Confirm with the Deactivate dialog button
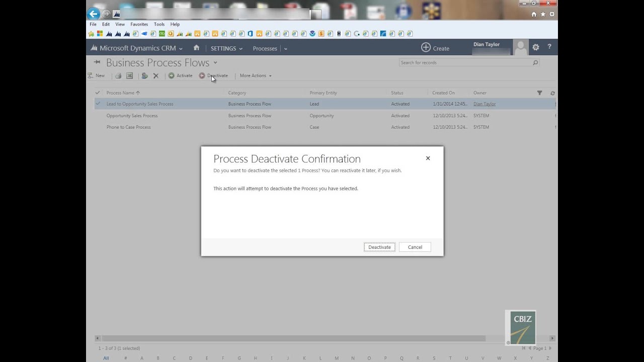 point(379,247)
